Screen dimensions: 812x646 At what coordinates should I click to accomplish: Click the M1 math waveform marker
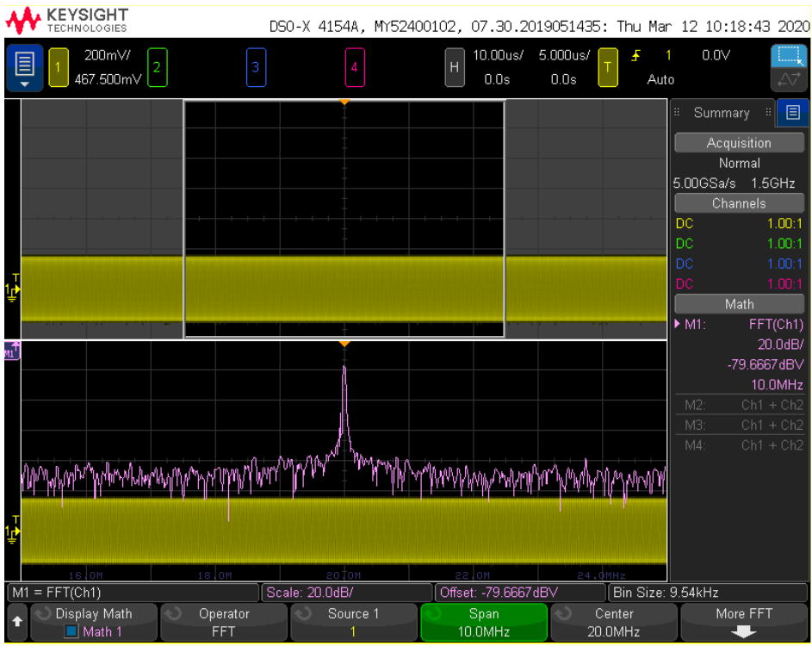click(12, 351)
